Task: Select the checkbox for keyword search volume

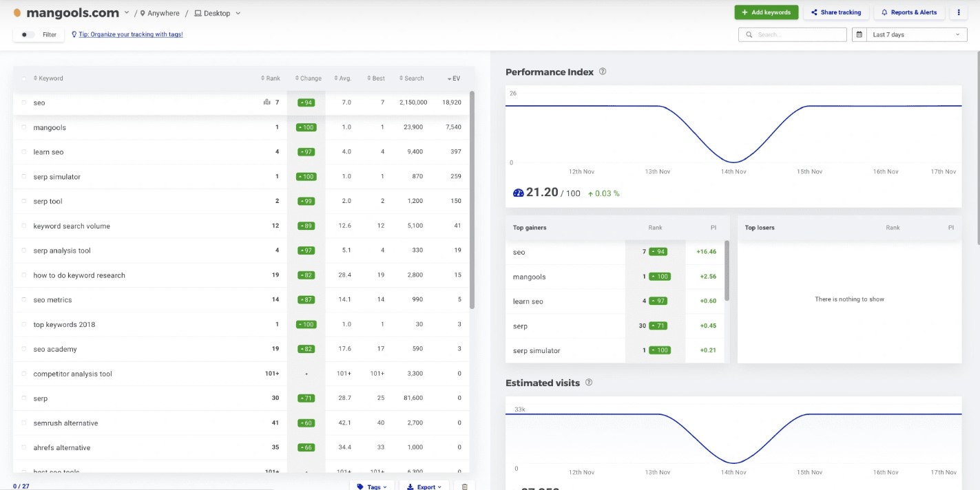Action: pyautogui.click(x=24, y=226)
